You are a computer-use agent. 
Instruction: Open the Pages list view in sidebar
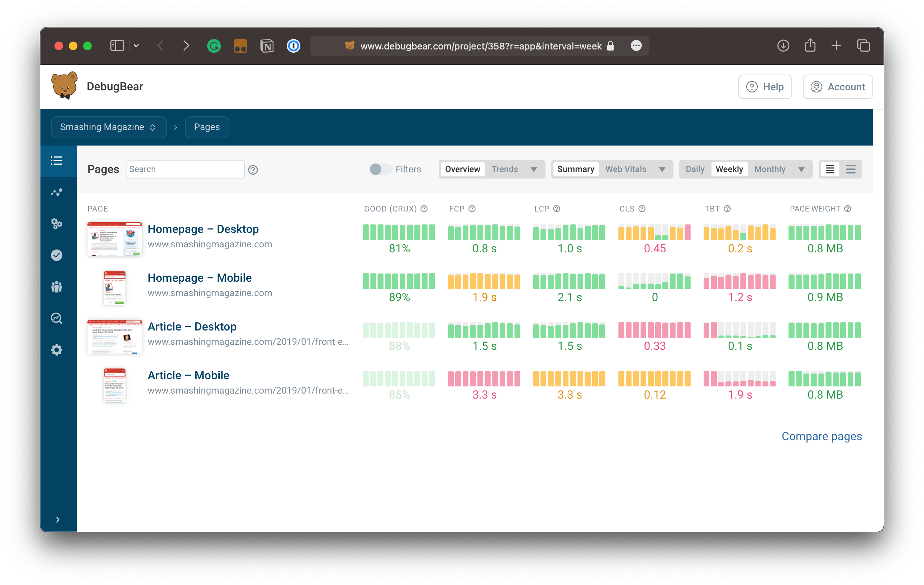pos(56,161)
